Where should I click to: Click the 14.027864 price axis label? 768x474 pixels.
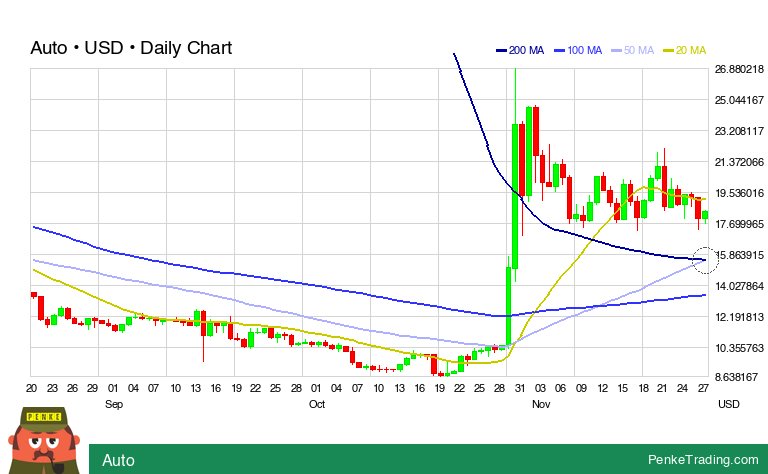739,286
